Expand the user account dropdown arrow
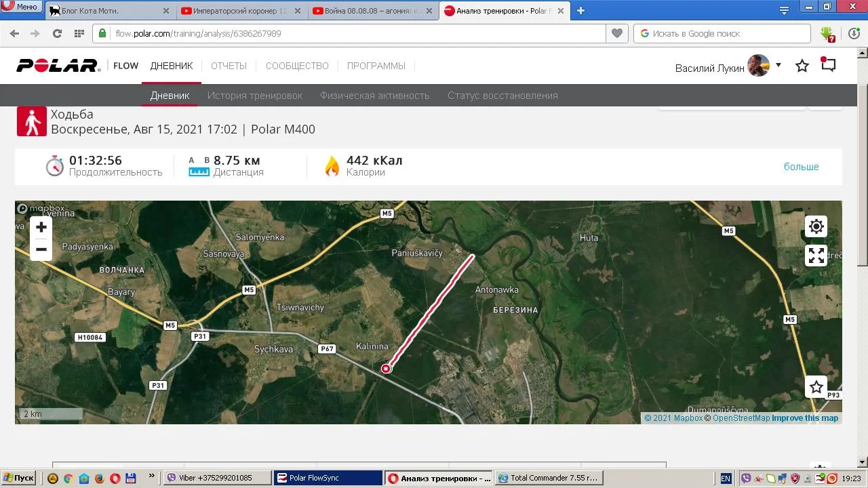 point(778,65)
